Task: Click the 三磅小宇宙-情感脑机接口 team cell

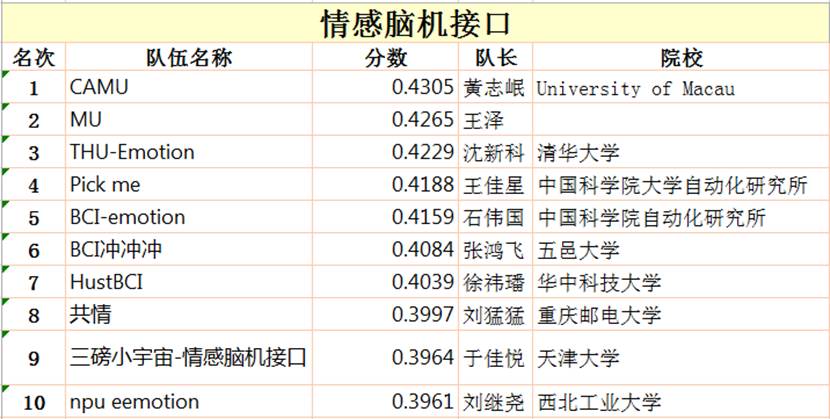Action: [x=188, y=357]
